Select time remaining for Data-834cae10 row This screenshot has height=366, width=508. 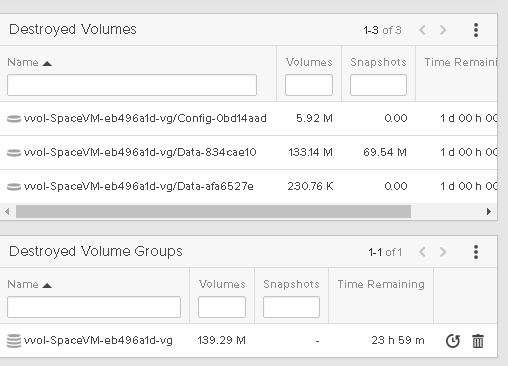click(x=469, y=152)
